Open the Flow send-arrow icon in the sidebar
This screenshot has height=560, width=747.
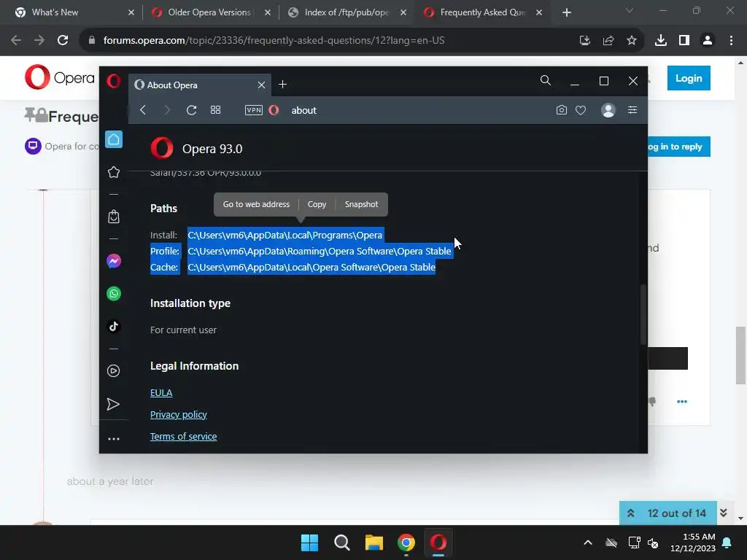[x=113, y=404]
